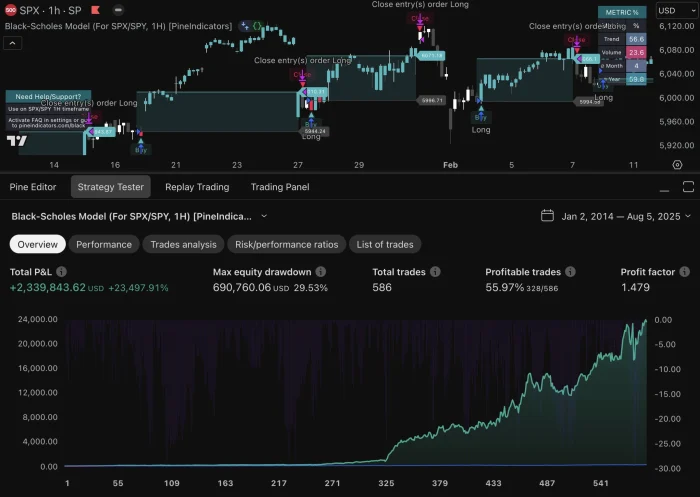
Task: Open the Trades analysis view
Action: pyautogui.click(x=184, y=244)
